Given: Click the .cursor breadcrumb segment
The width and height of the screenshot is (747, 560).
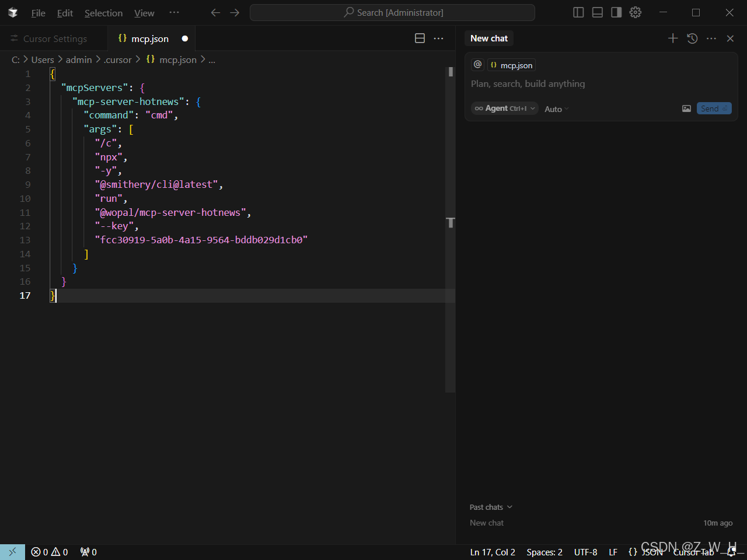Looking at the screenshot, I should 118,60.
